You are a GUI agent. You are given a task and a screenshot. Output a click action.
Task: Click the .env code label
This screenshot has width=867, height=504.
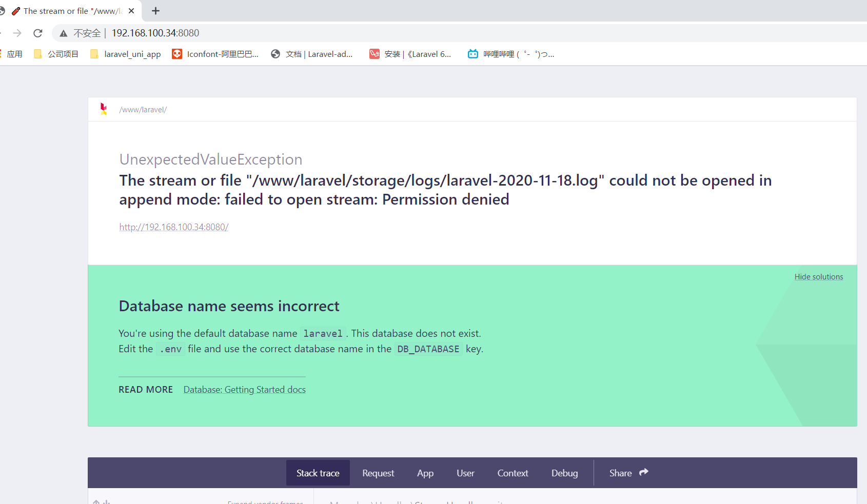tap(171, 349)
